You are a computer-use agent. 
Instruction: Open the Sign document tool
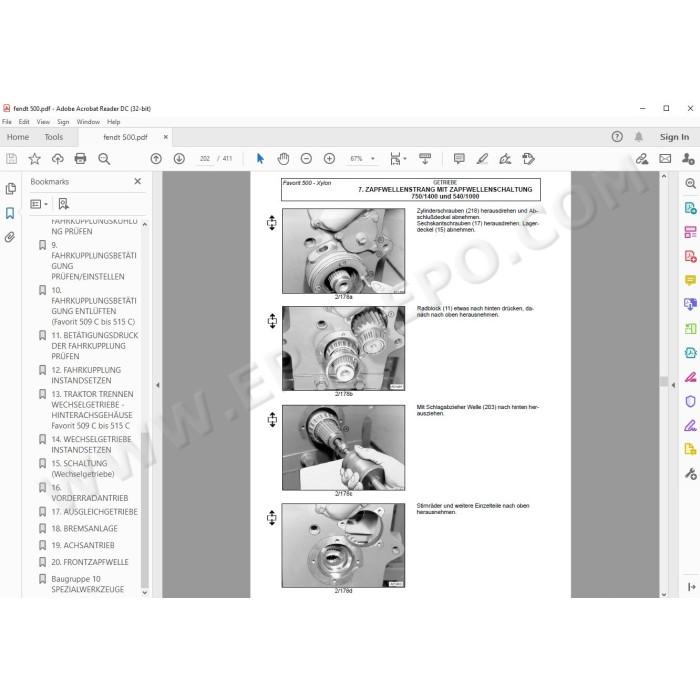tap(505, 158)
